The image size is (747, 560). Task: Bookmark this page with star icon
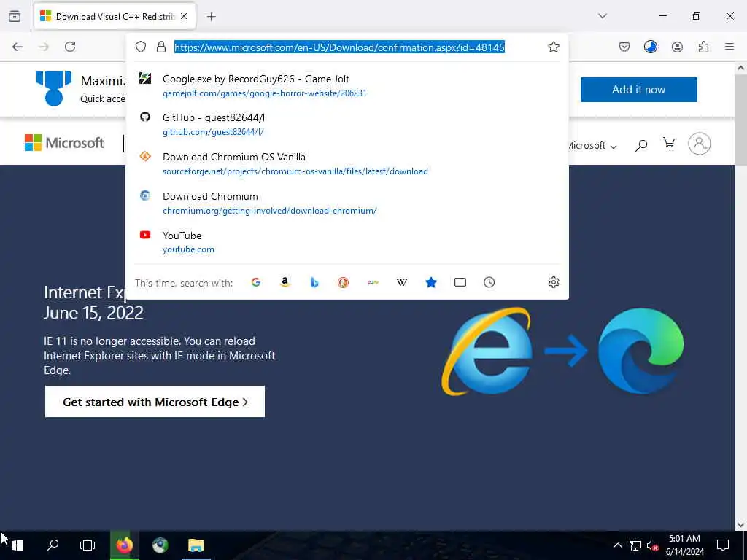(x=553, y=47)
